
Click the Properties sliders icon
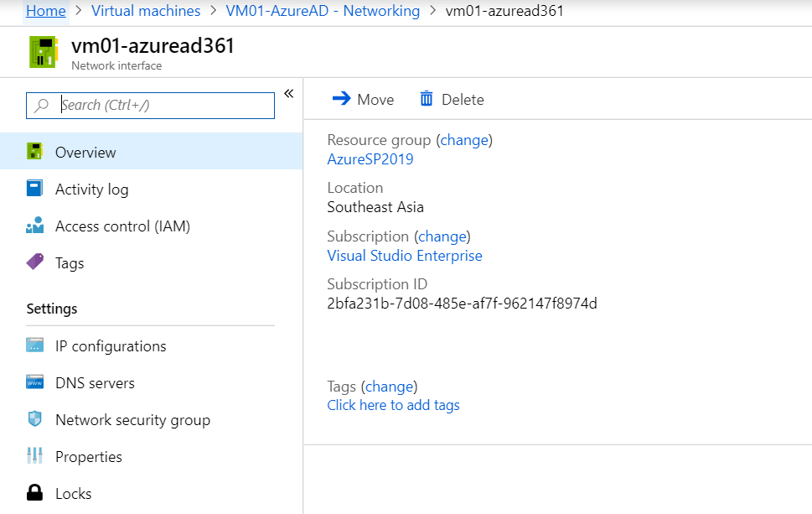34,455
